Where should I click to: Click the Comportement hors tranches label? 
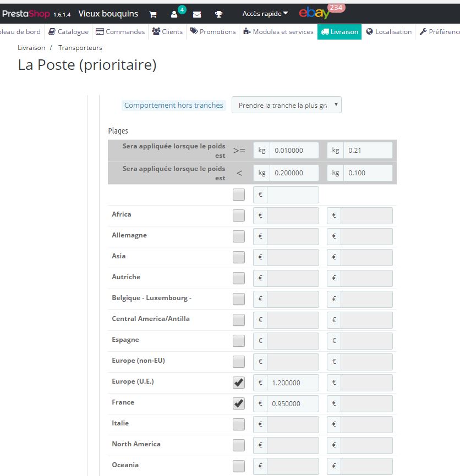pyautogui.click(x=173, y=105)
